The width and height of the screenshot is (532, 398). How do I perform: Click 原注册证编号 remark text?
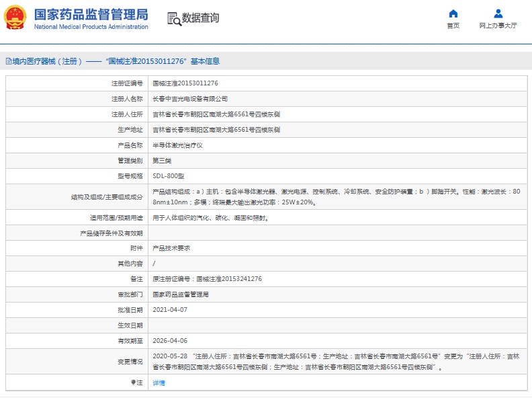207,279
